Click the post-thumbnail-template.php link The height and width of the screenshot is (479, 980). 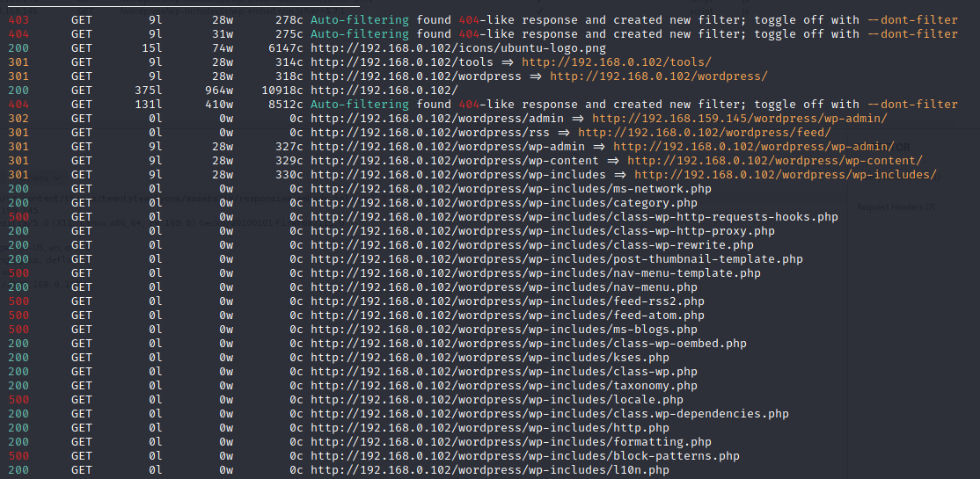[556, 258]
